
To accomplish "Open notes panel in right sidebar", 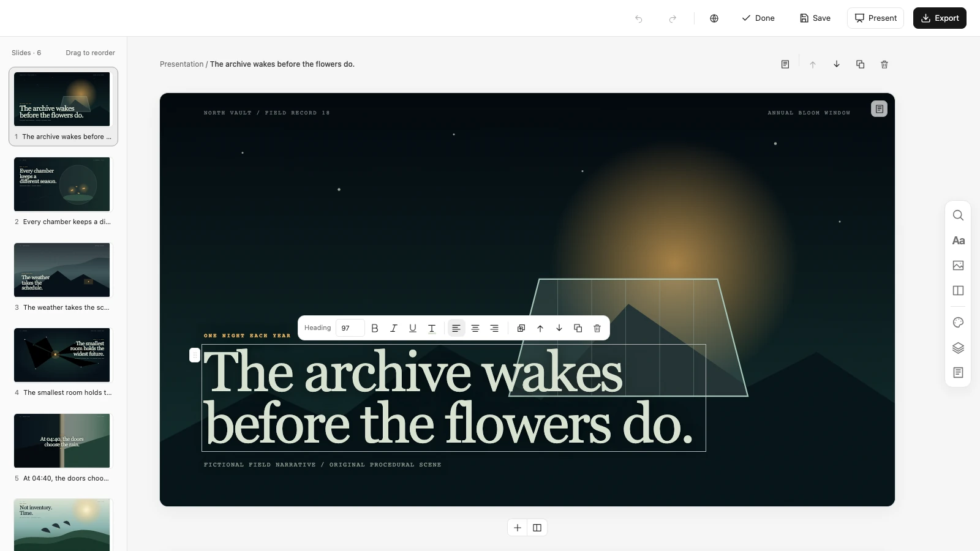I will click(x=959, y=373).
